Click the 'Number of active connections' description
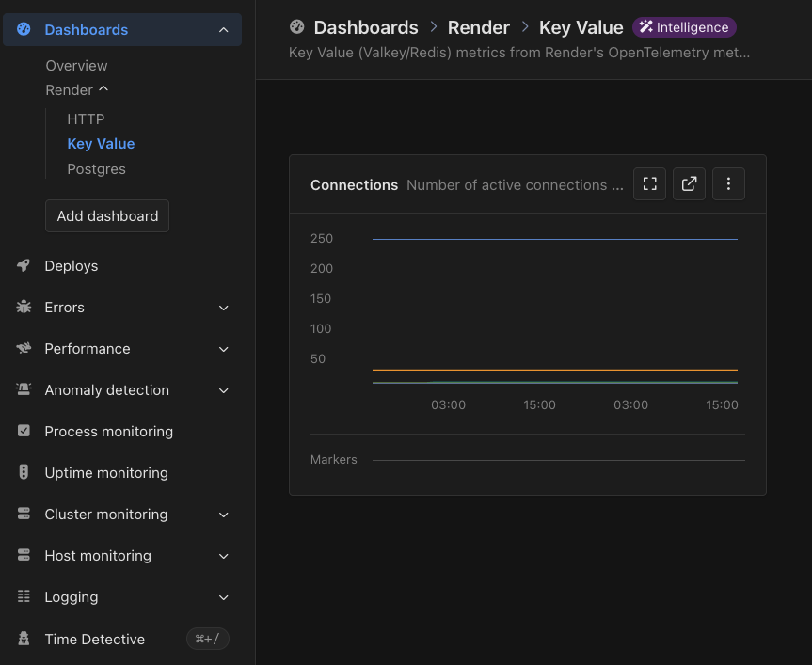 click(516, 185)
